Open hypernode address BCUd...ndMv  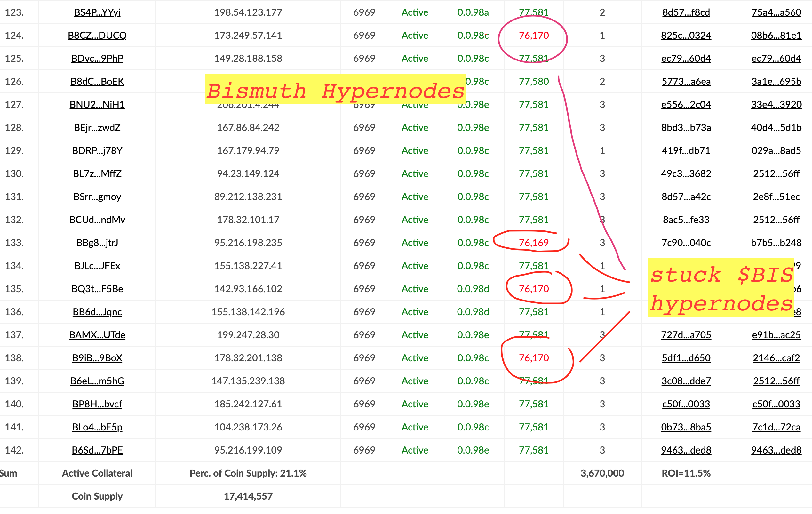[97, 220]
